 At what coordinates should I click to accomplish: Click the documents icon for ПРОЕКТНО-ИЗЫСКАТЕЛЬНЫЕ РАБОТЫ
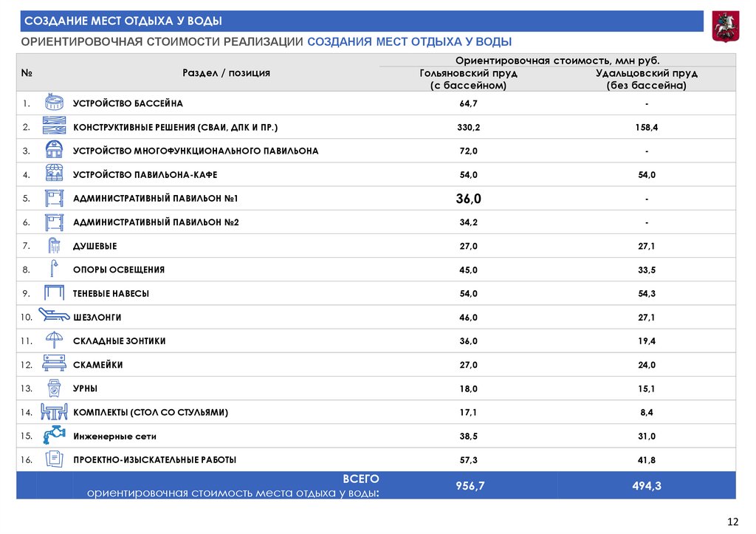coord(55,459)
